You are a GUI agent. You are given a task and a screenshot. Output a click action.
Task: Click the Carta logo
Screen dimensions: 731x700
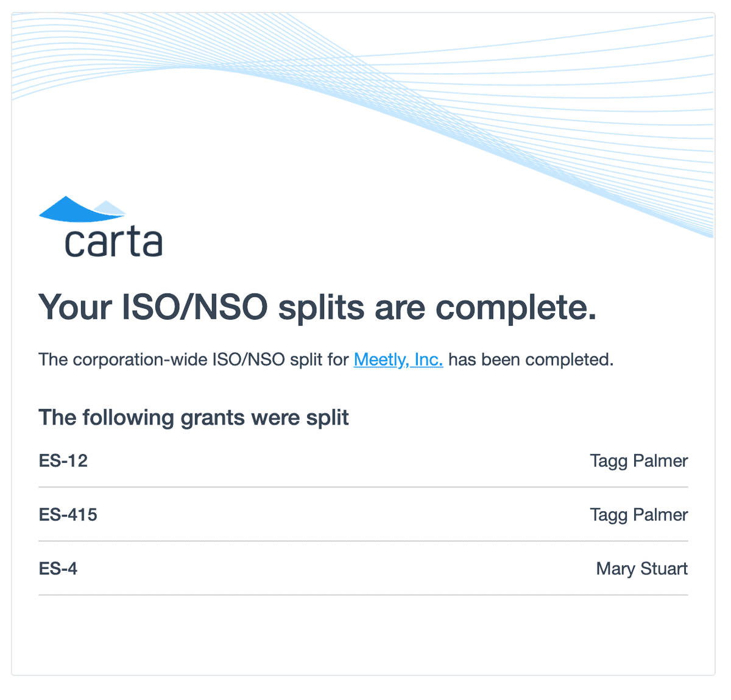(101, 227)
